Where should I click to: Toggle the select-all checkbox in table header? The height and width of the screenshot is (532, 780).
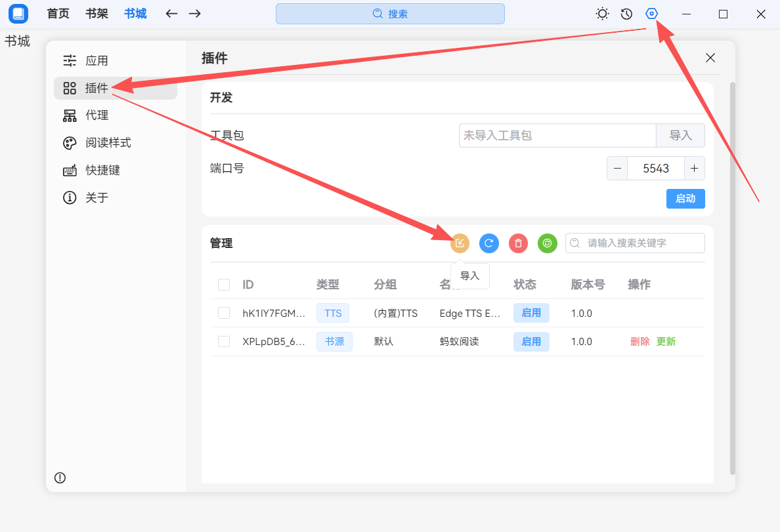(224, 285)
